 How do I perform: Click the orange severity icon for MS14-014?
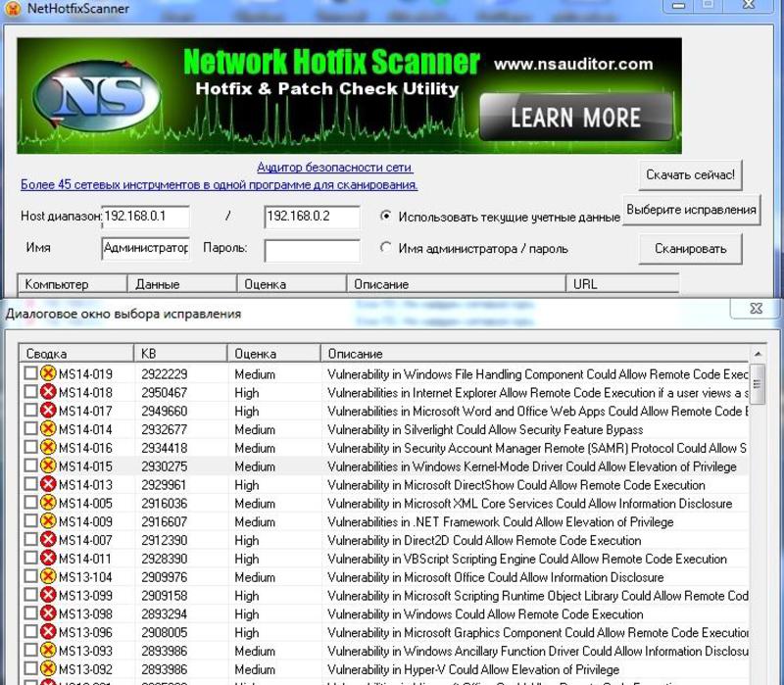point(48,428)
